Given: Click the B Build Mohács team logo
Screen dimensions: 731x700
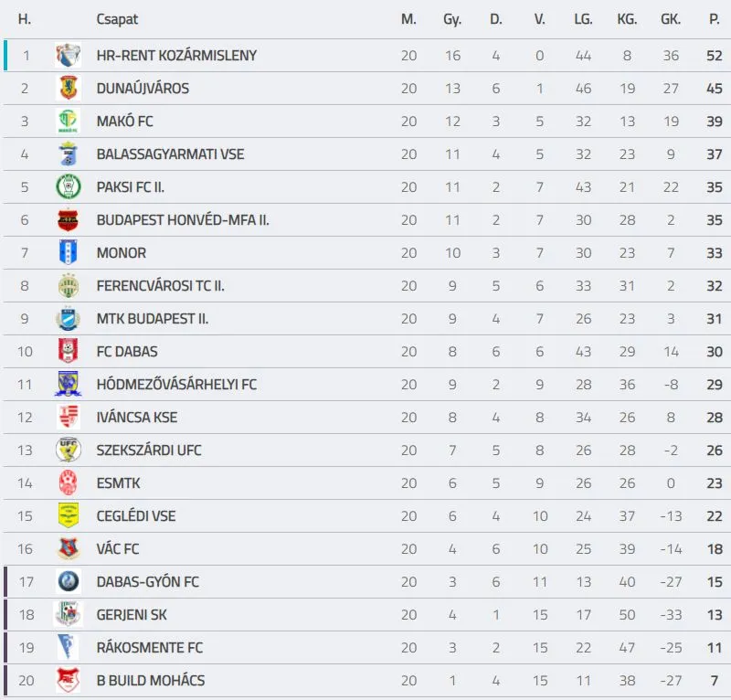Looking at the screenshot, I should point(69,681).
